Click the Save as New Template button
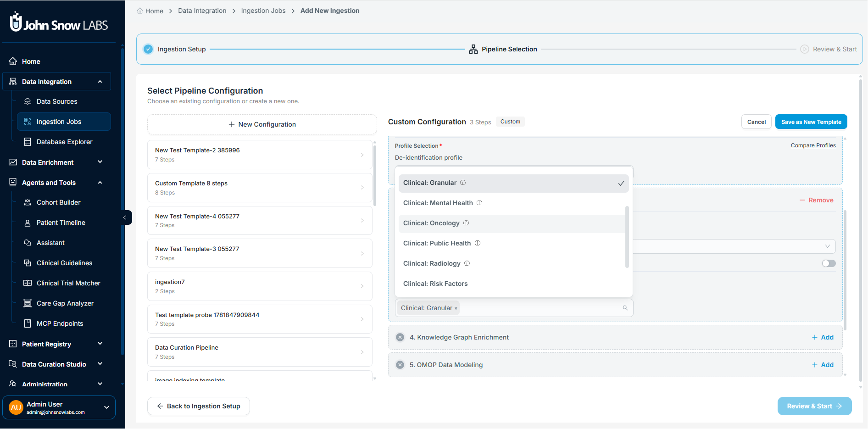868x429 pixels. [811, 122]
